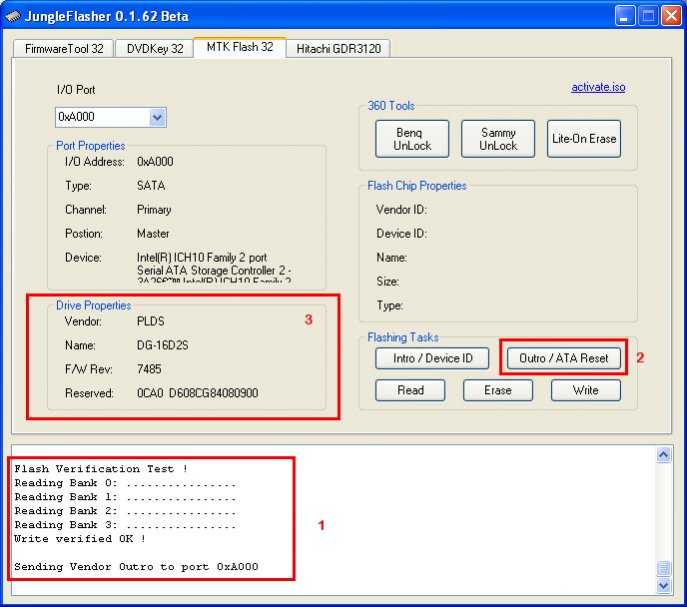Click the Erase flashing task button
The height and width of the screenshot is (607, 687).
[498, 390]
